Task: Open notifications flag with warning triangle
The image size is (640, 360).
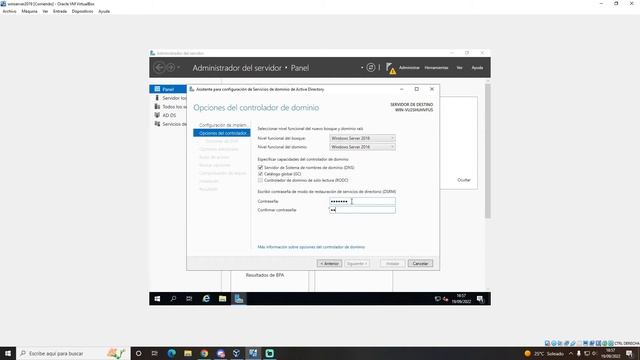Action: (x=391, y=68)
